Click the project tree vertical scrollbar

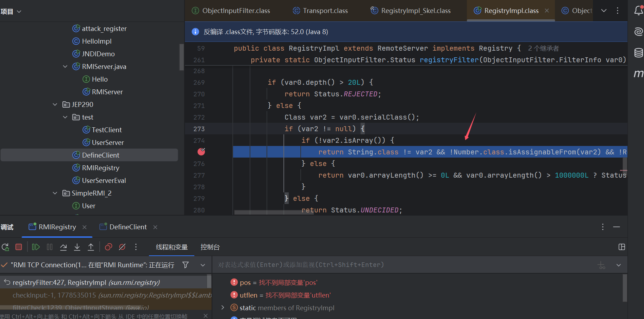pos(182,57)
